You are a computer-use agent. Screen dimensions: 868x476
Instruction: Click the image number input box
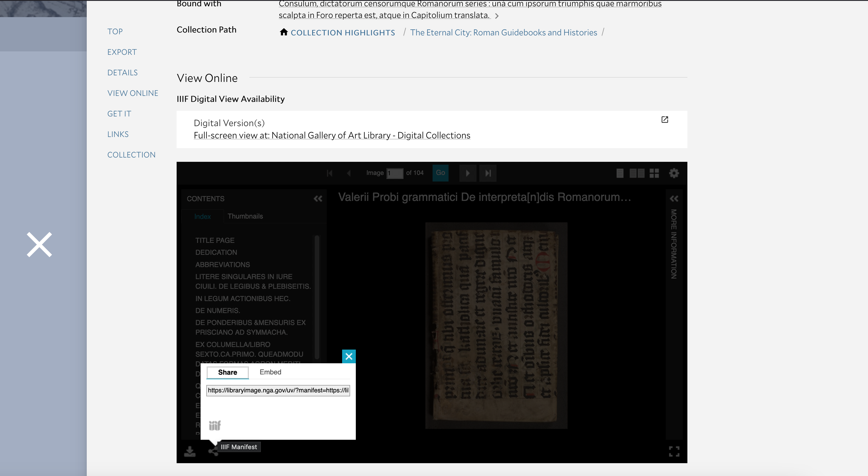tap(395, 173)
